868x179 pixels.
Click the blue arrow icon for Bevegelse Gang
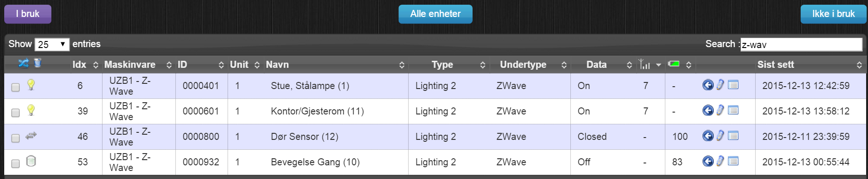point(708,161)
